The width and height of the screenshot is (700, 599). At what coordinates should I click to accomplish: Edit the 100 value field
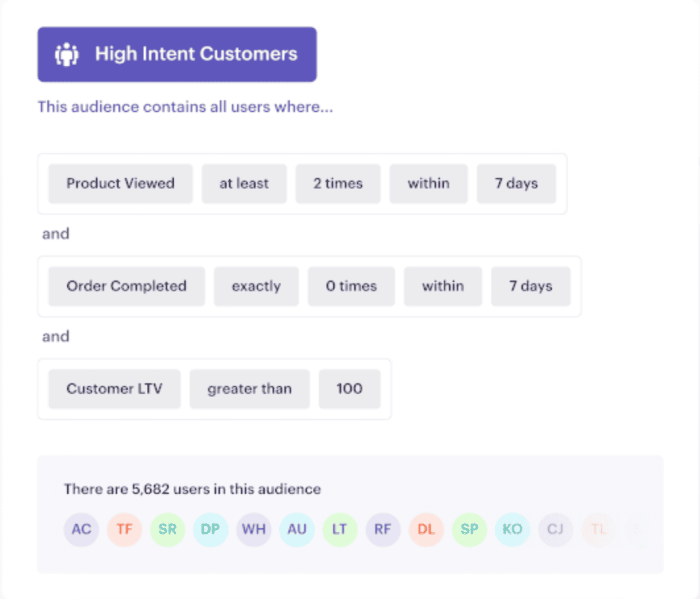[350, 389]
